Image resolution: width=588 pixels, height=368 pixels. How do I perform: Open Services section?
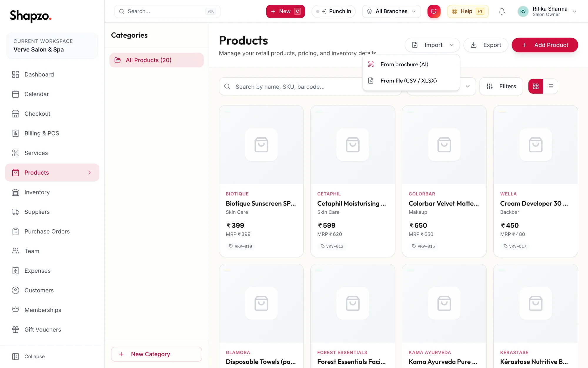click(52, 153)
